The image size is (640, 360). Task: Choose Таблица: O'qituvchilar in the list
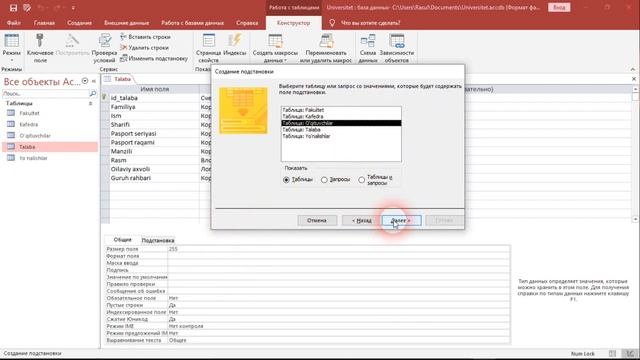click(341, 123)
